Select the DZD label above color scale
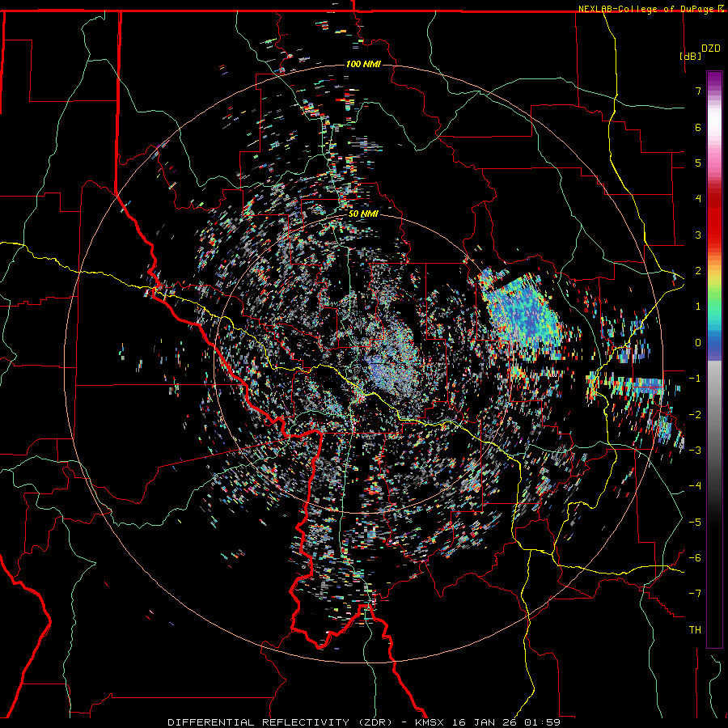 [x=711, y=48]
